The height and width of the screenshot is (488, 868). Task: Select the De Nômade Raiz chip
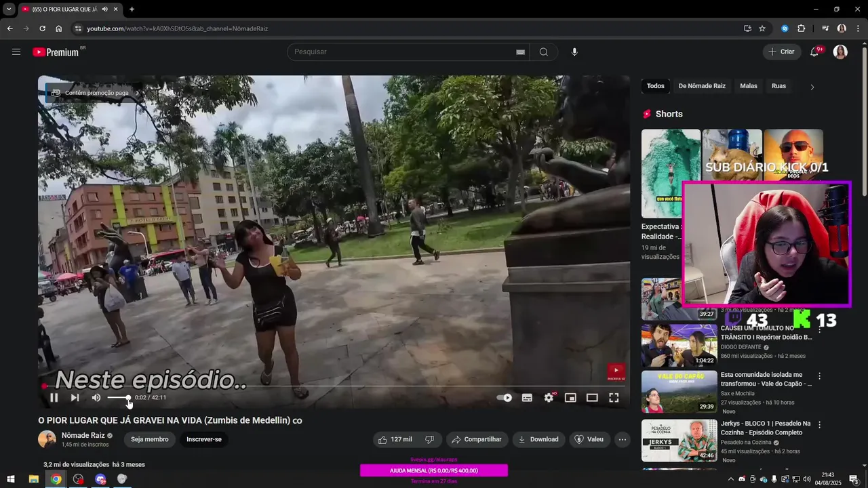702,86
